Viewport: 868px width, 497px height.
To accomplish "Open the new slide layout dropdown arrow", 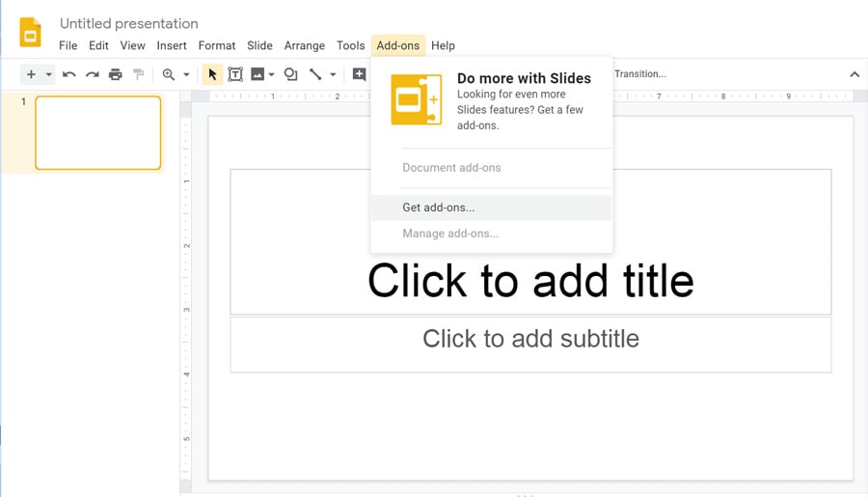I will click(48, 74).
